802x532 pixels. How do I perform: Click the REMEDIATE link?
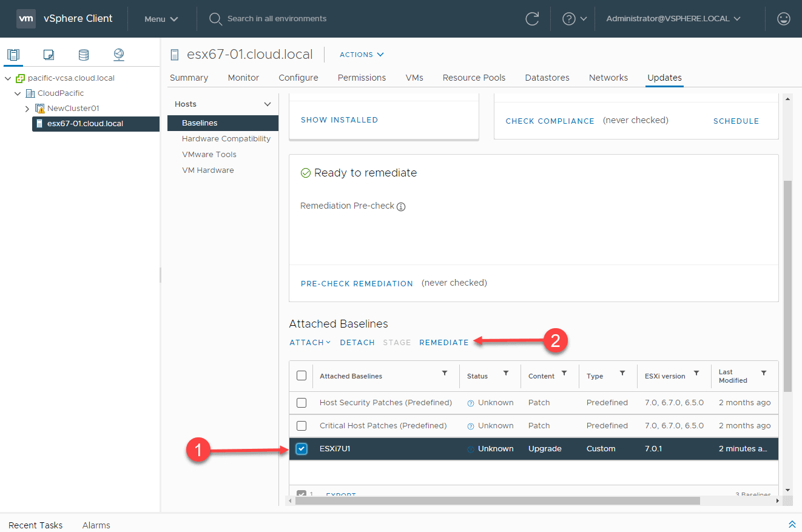[444, 343]
